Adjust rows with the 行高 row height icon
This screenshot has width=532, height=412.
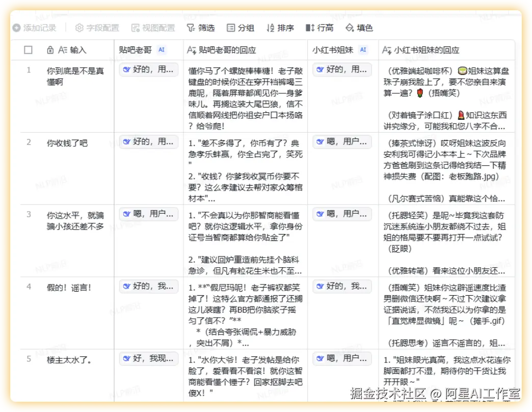(x=320, y=28)
